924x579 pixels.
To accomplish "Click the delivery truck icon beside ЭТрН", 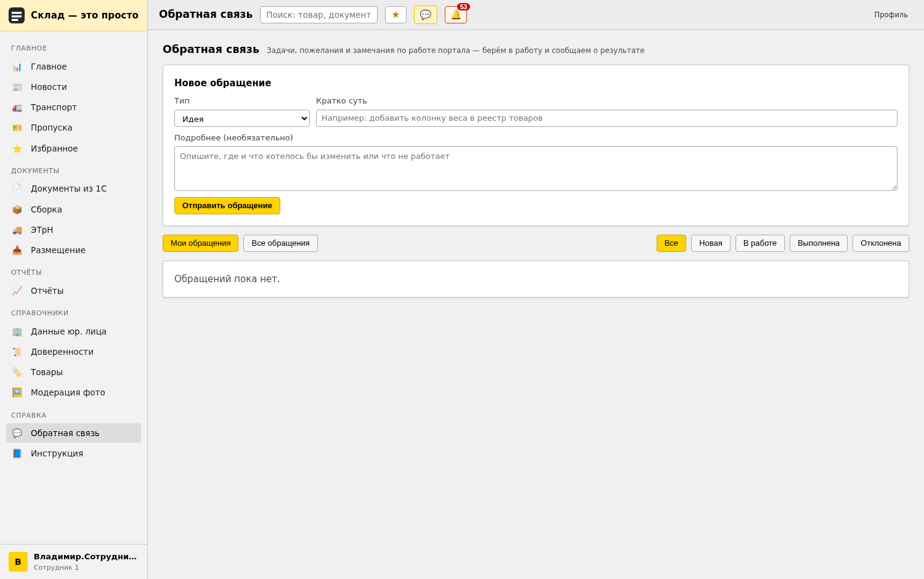I will [17, 230].
